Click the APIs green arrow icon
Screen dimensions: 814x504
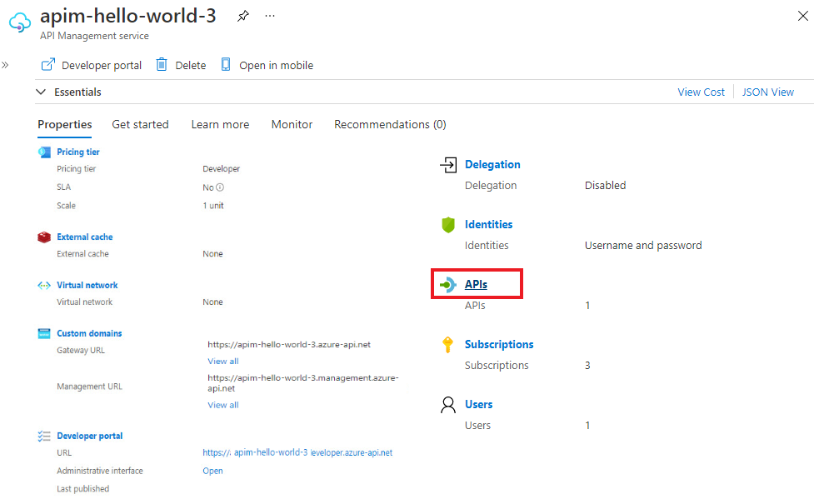coord(448,284)
